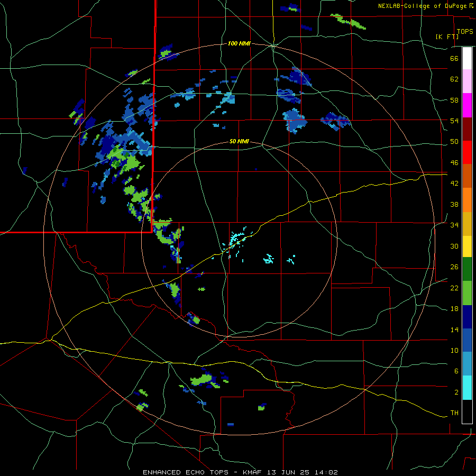Click the '2' scale label
Image resolution: width=476 pixels, height=476 pixels.
click(x=456, y=392)
